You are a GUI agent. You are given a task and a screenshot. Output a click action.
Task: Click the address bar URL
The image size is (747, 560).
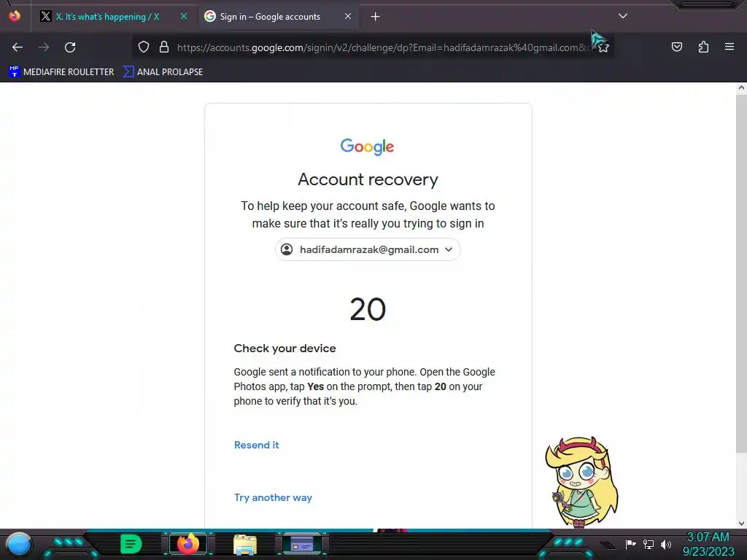381,47
